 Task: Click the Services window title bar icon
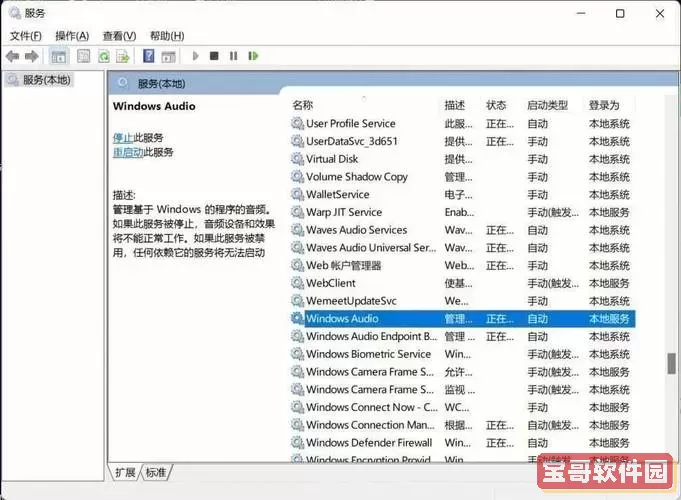coord(14,13)
